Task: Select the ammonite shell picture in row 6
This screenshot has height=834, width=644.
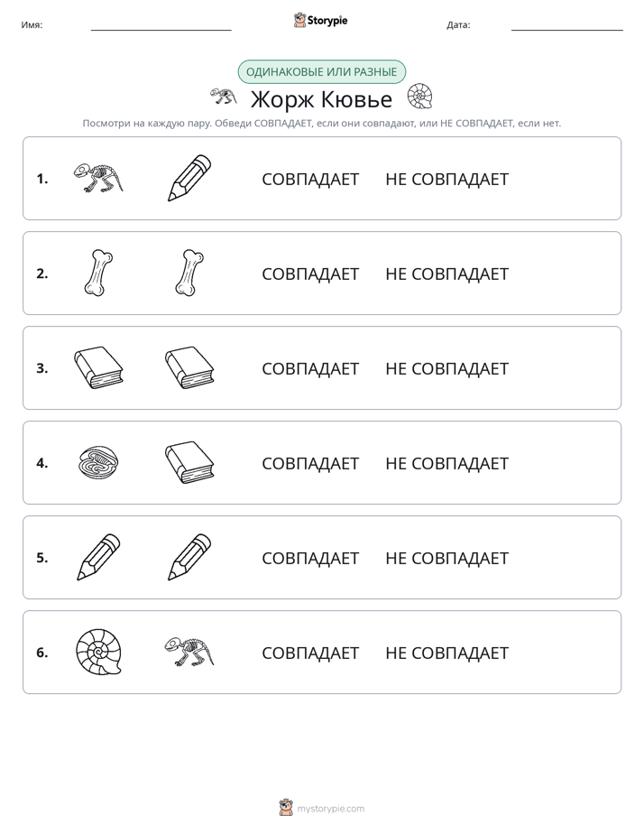Action: tap(98, 652)
